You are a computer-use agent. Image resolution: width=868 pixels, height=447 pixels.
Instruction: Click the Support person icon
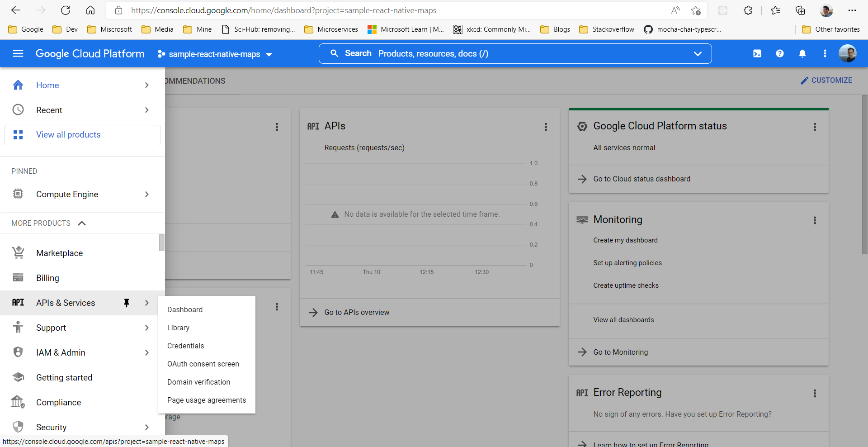18,328
